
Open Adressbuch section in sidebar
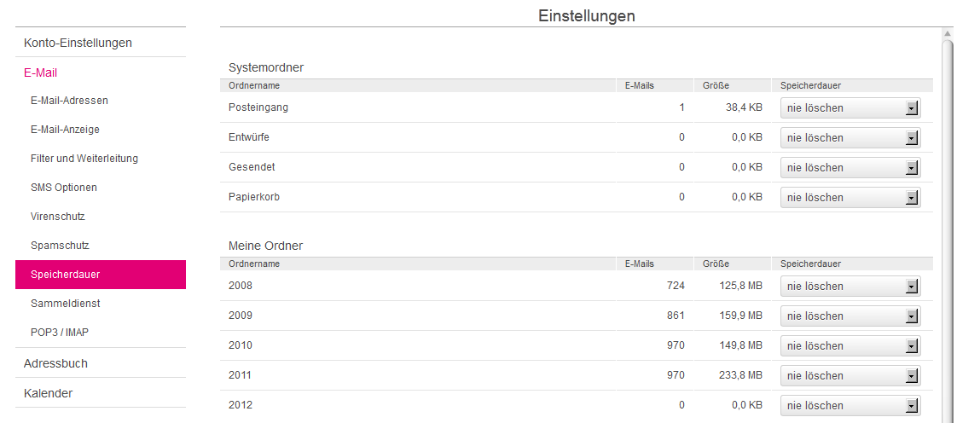click(55, 363)
